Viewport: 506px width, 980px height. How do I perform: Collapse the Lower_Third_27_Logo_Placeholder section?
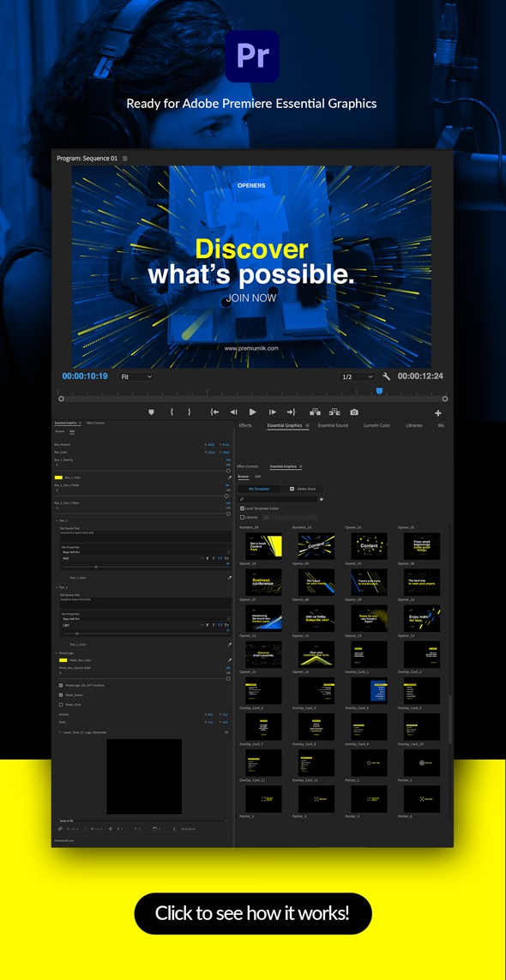[x=60, y=732]
